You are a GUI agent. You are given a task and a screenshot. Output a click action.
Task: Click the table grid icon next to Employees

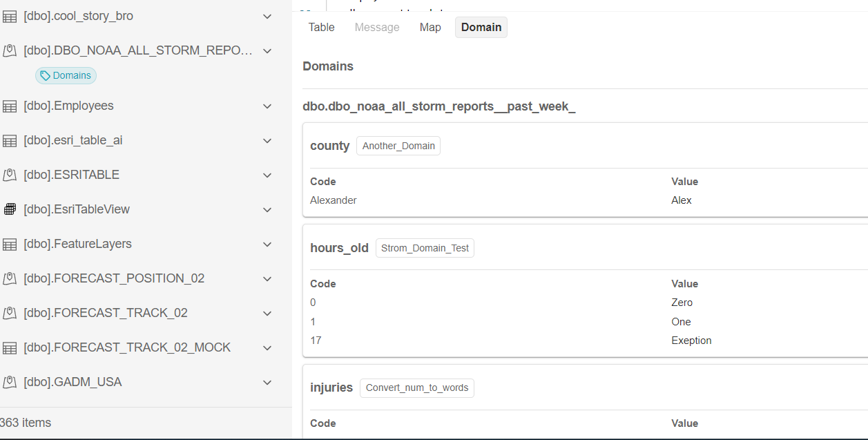10,106
